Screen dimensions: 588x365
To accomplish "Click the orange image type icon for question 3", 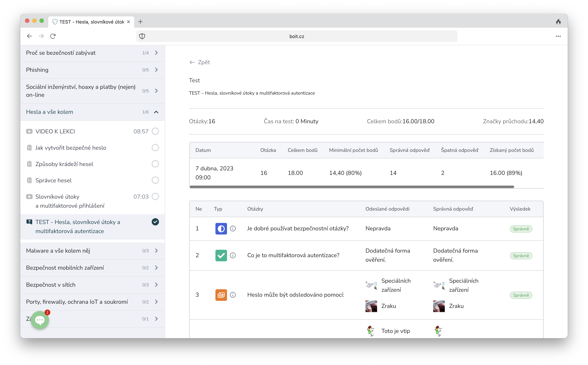I will click(221, 295).
